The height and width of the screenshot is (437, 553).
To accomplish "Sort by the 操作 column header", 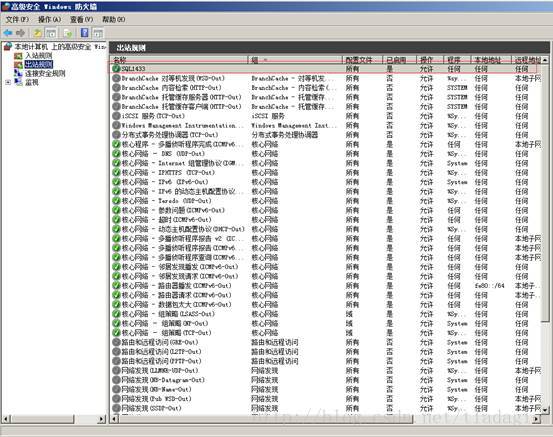I will [x=430, y=60].
